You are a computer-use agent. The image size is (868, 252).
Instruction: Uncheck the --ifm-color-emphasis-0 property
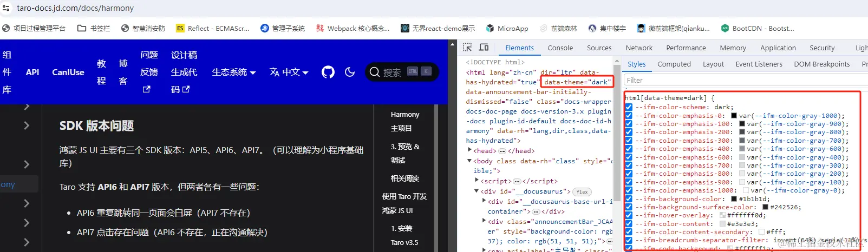click(x=629, y=115)
